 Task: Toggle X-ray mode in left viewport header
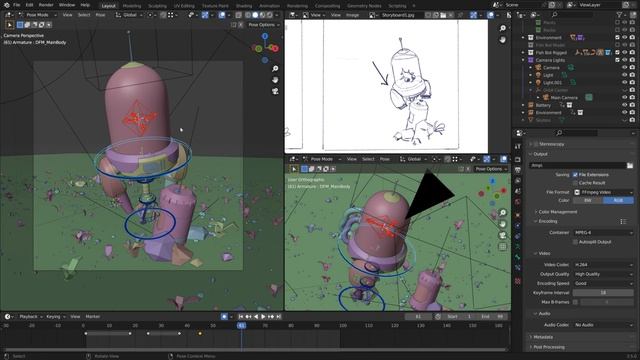pyautogui.click(x=239, y=15)
